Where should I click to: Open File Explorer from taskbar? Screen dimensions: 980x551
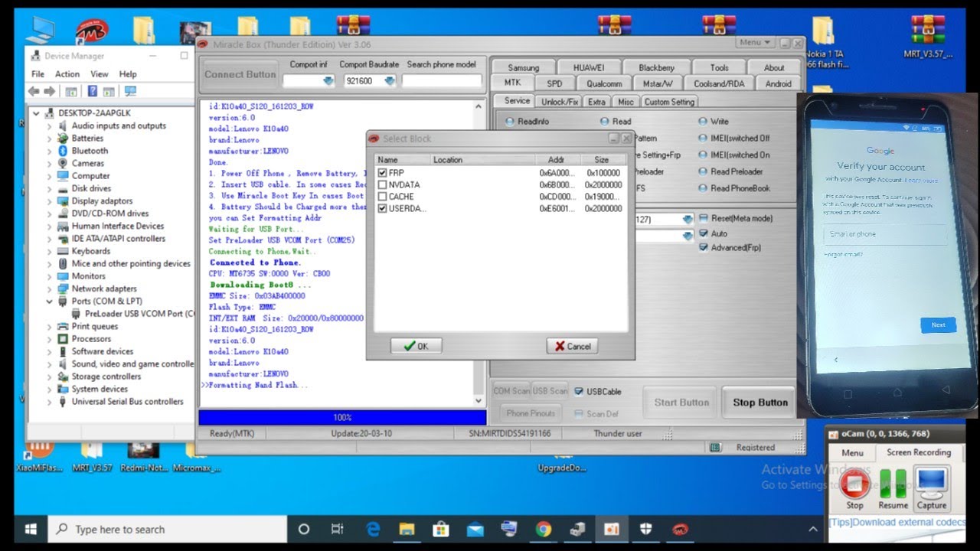pos(407,529)
